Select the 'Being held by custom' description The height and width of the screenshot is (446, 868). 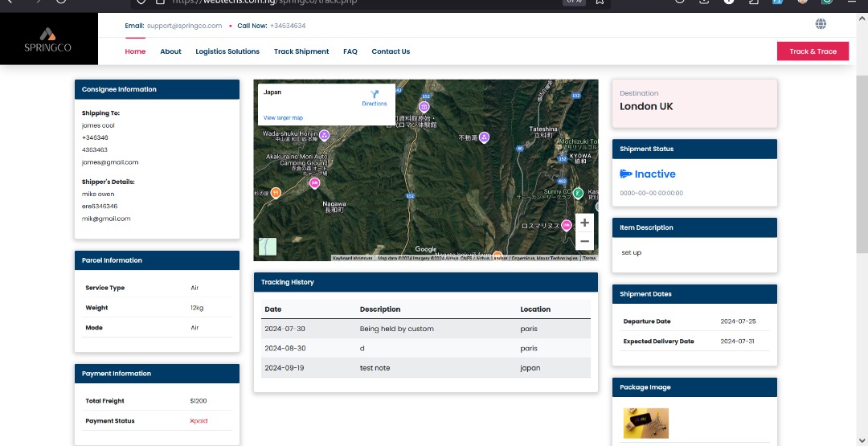click(397, 329)
